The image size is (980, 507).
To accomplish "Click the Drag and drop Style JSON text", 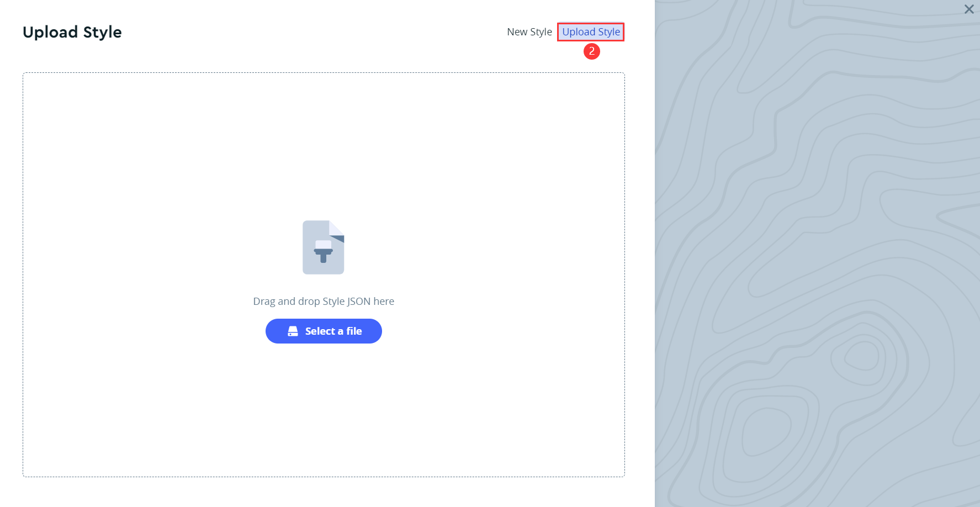I will tap(324, 301).
